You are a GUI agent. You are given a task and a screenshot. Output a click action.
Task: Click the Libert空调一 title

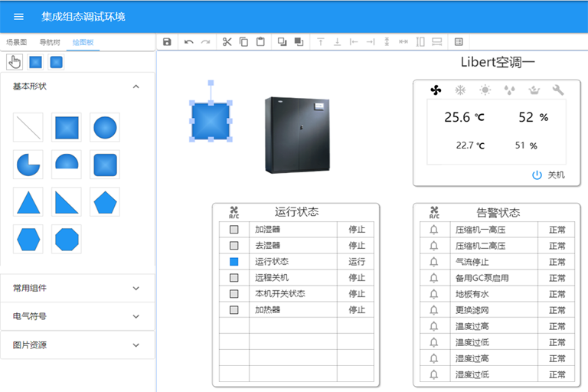click(498, 62)
